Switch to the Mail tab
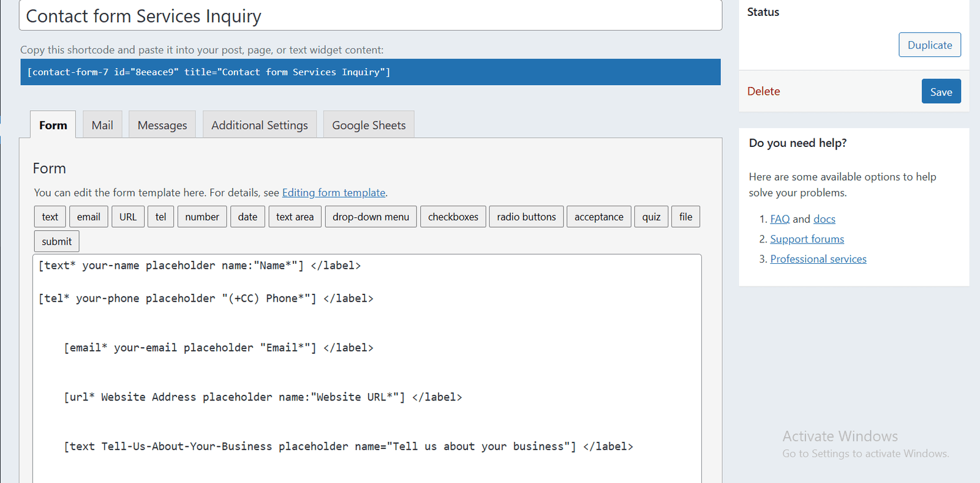The width and height of the screenshot is (980, 483). (x=102, y=125)
